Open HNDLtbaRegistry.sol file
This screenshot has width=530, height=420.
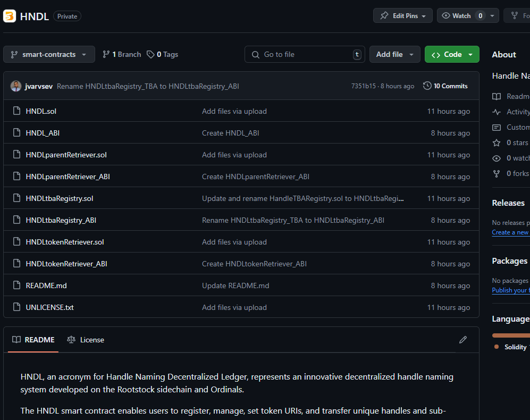point(60,198)
